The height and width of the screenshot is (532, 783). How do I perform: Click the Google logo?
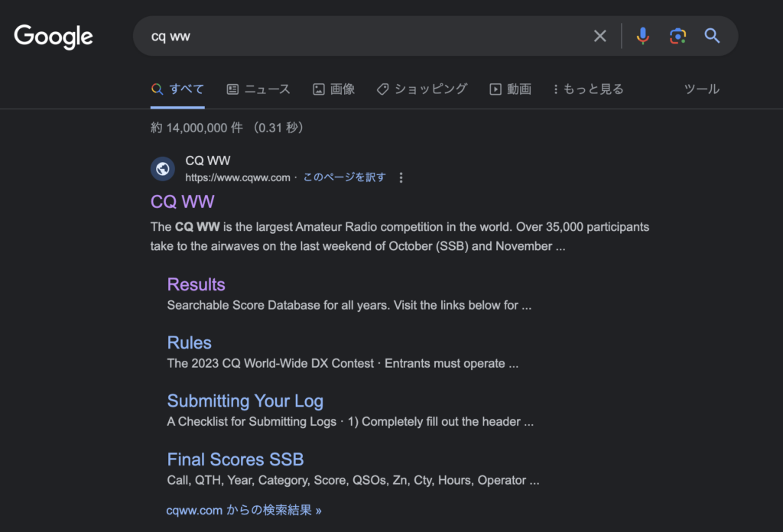pos(54,37)
